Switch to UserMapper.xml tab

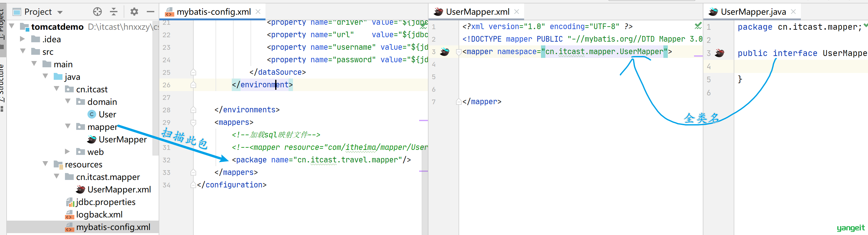click(477, 12)
